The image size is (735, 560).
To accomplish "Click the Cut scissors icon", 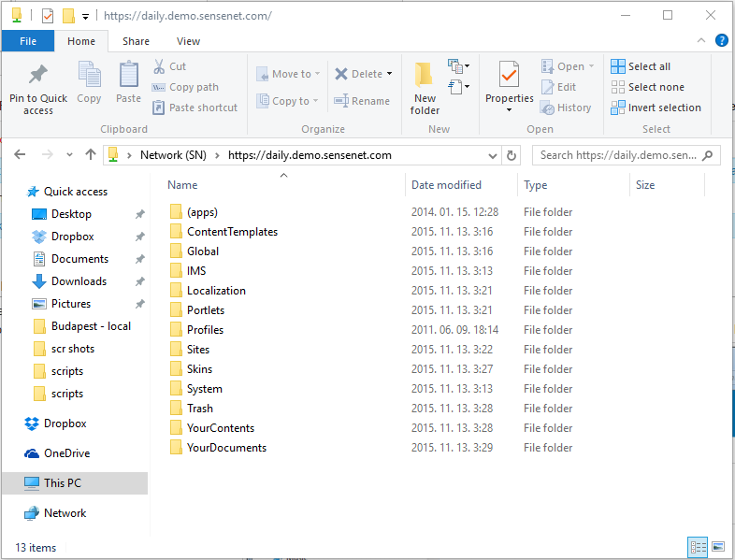I will point(159,66).
